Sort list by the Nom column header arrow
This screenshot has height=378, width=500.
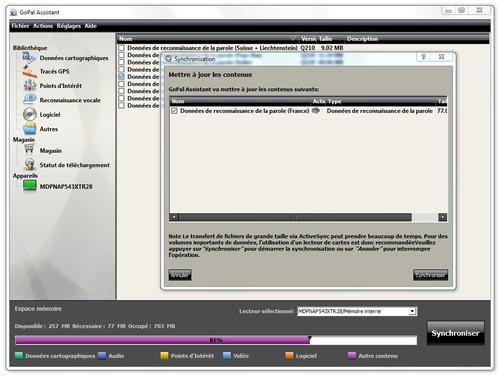[x=293, y=38]
